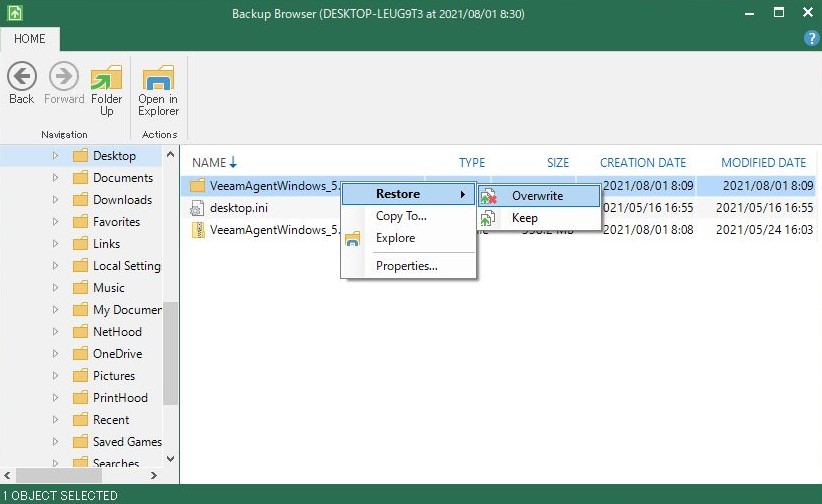Viewport: 822px width, 504px height.
Task: Click the tree horizontal scroll right arrow
Action: click(x=154, y=476)
